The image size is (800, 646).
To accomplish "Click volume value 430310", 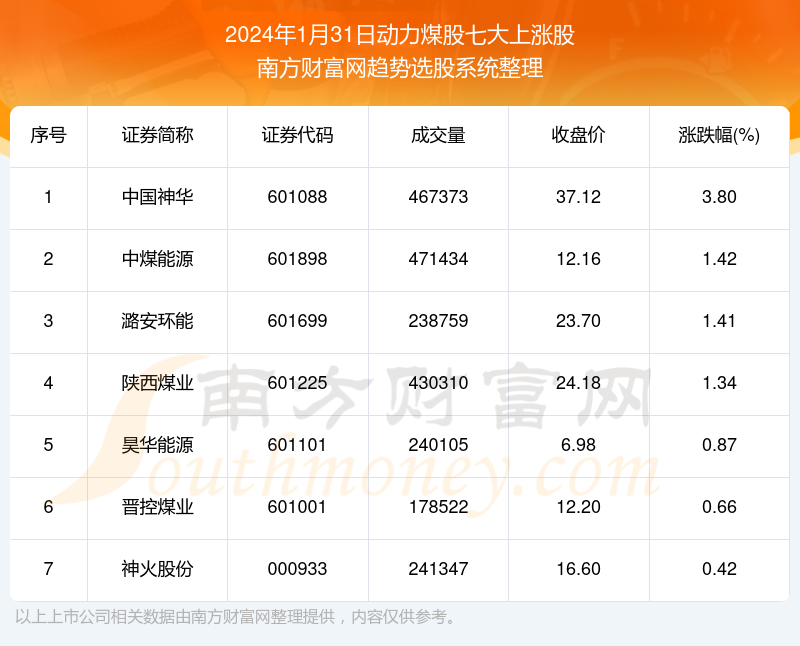I will [x=438, y=383].
